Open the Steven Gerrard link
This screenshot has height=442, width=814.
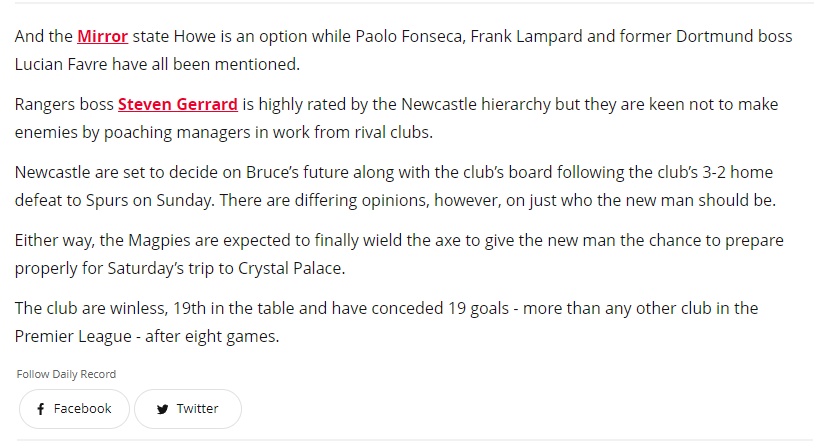pyautogui.click(x=178, y=104)
